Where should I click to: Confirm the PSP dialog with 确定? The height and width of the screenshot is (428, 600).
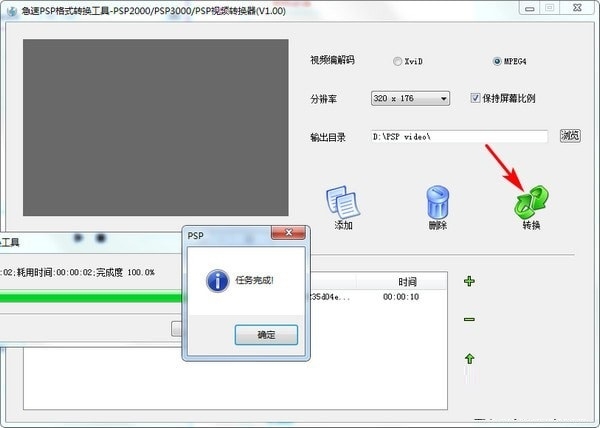coord(266,335)
